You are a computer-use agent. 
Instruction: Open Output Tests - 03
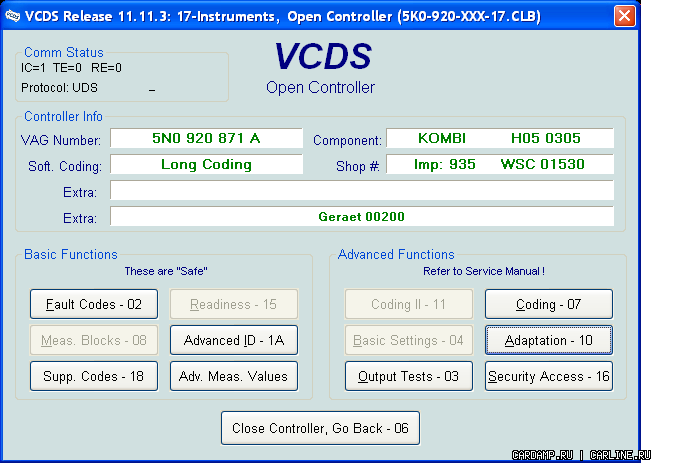(x=409, y=376)
